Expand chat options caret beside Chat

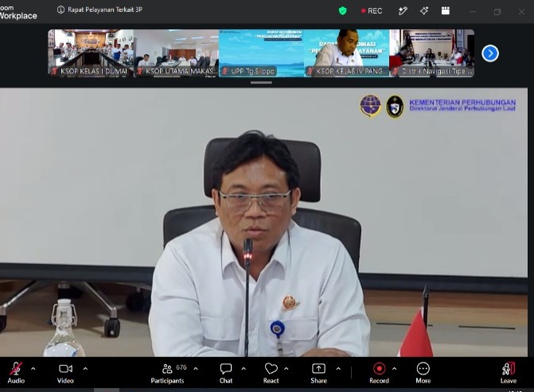(x=244, y=368)
